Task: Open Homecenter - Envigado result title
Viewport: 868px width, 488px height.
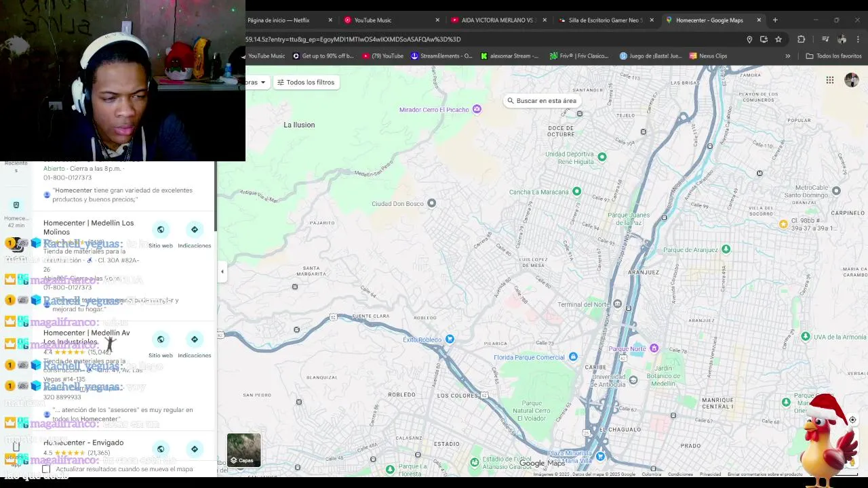Action: [x=83, y=443]
